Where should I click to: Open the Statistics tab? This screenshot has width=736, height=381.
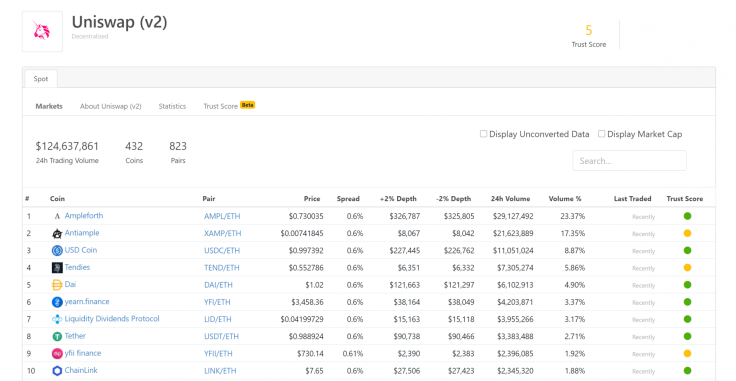point(172,107)
